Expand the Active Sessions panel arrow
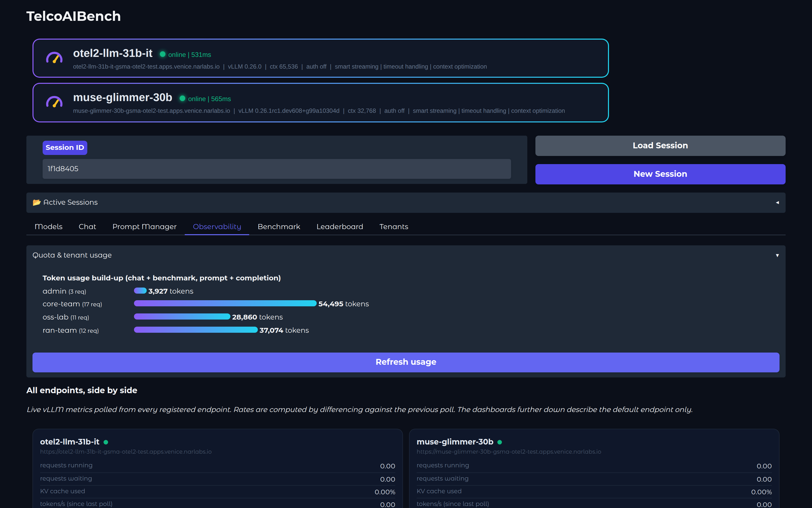Viewport: 812px width, 508px height. click(x=777, y=203)
